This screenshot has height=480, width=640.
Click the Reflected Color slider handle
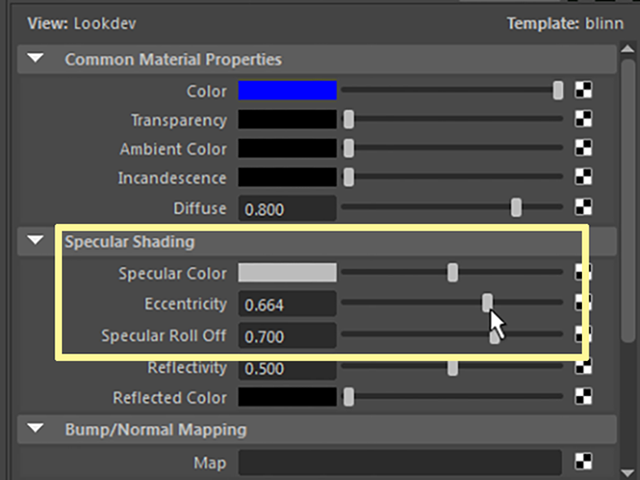[x=349, y=397]
